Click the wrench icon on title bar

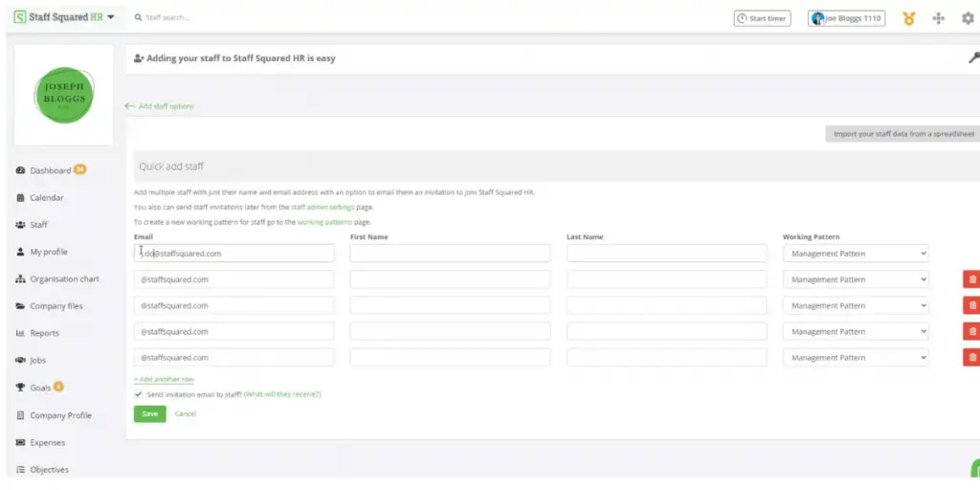pyautogui.click(x=973, y=58)
